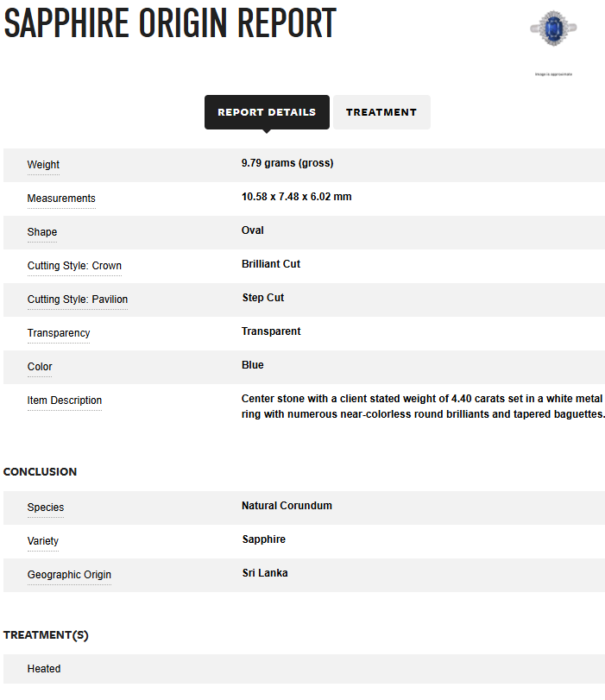Open the Transparency term label
This screenshot has height=700, width=605.
click(59, 333)
